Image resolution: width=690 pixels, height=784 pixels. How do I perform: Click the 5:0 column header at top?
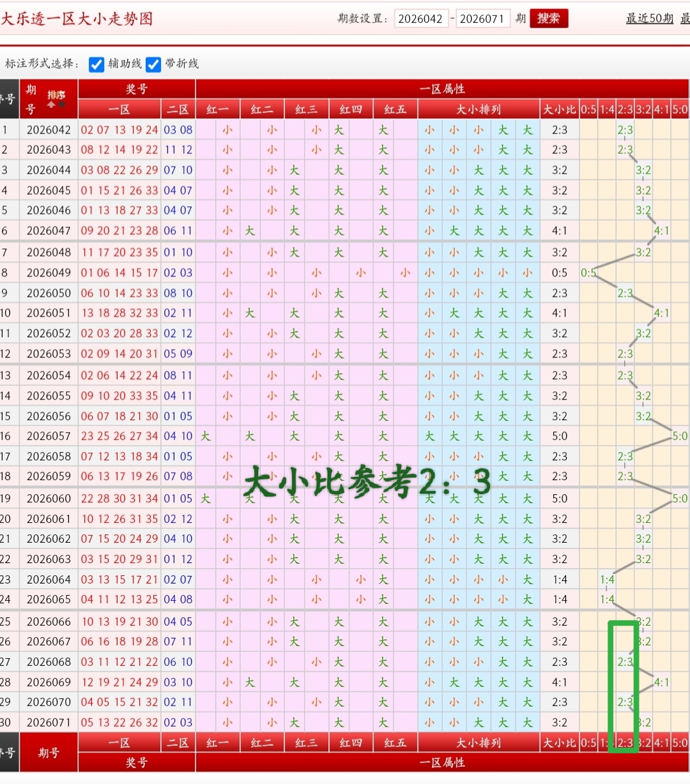point(680,109)
